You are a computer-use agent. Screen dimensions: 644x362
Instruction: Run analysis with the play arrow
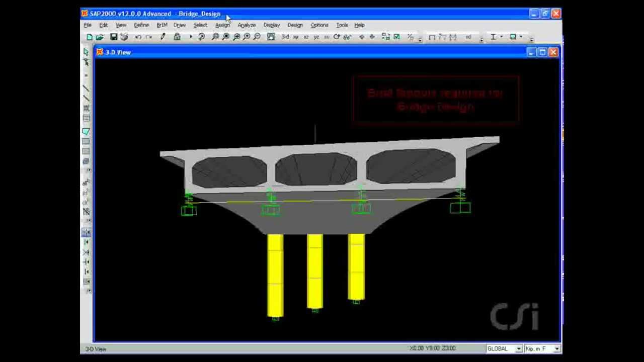click(x=191, y=37)
